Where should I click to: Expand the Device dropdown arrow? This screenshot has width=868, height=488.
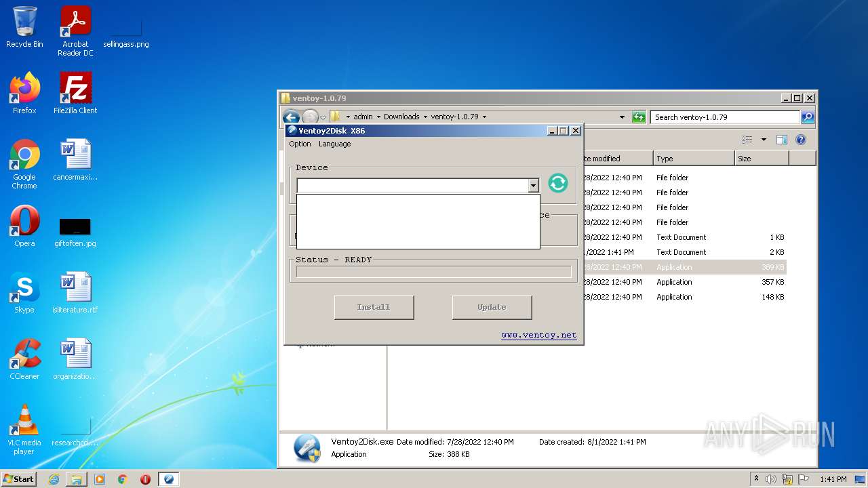(533, 186)
